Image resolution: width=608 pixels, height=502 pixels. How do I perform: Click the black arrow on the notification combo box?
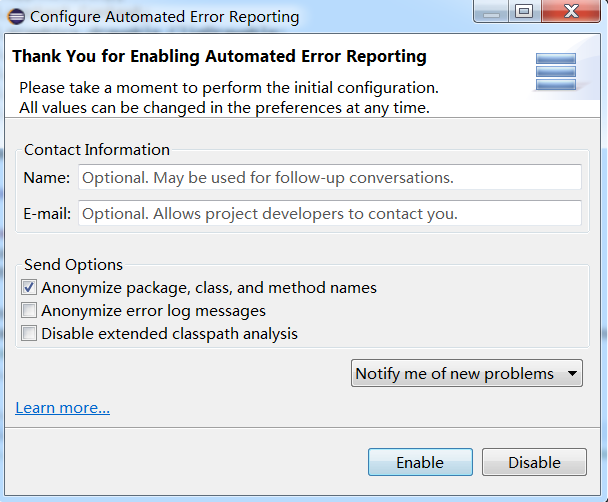point(572,374)
